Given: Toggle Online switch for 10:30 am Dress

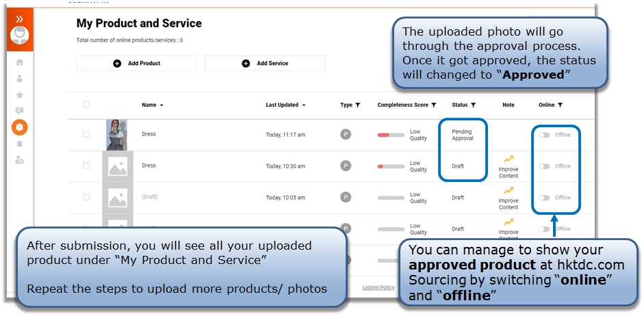Looking at the screenshot, I should click(544, 166).
